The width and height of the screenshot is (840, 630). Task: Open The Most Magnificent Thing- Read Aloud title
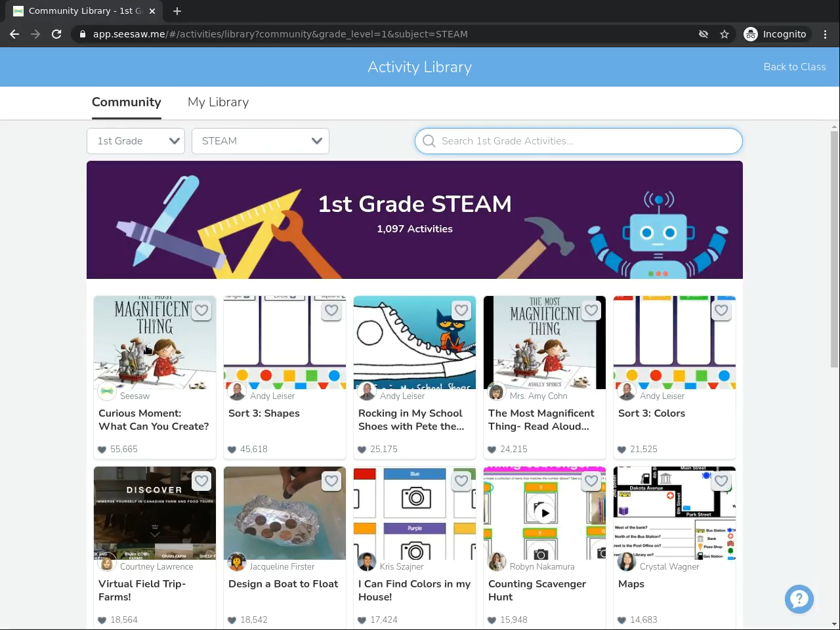coord(541,419)
